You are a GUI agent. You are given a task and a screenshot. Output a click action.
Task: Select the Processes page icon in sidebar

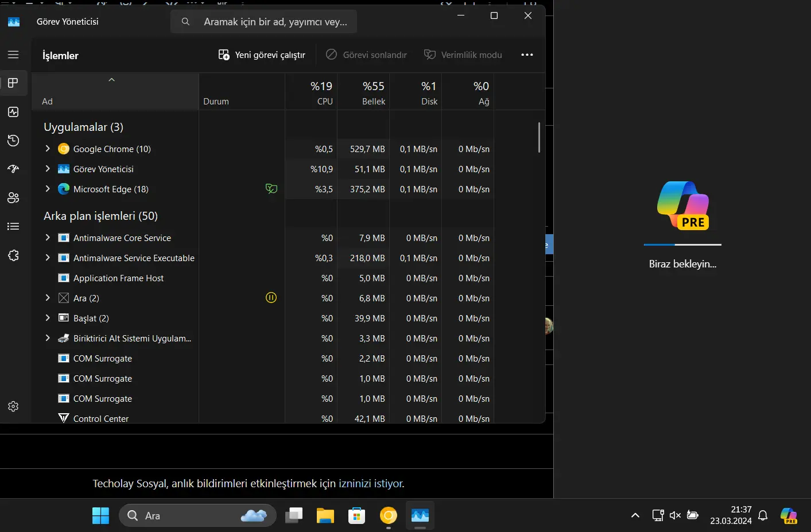13,83
